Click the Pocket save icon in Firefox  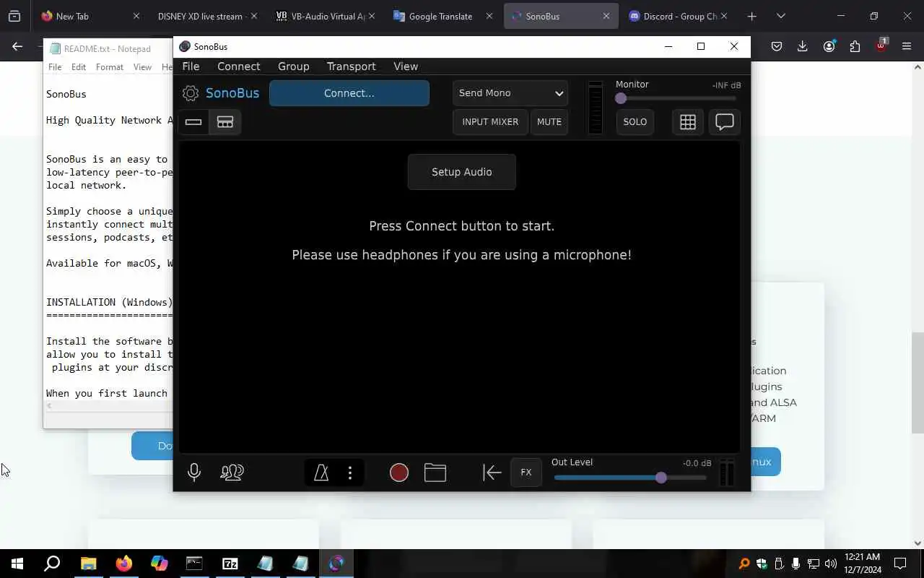point(776,46)
